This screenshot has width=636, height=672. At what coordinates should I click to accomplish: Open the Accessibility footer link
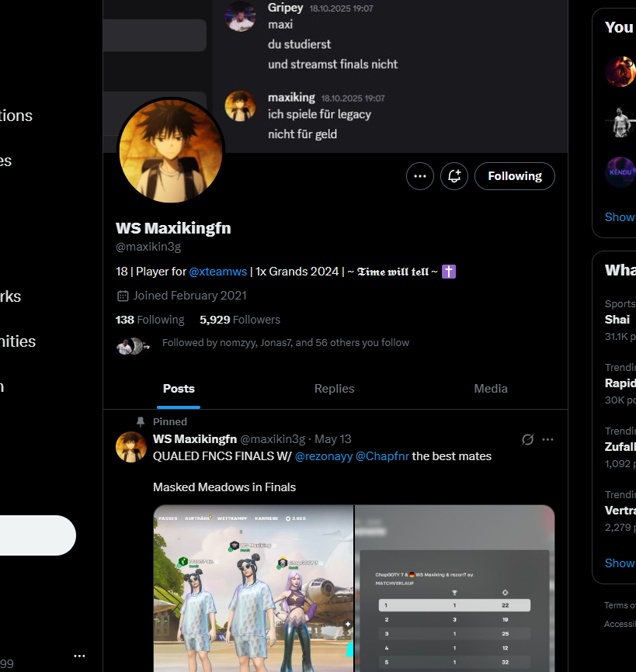(620, 624)
